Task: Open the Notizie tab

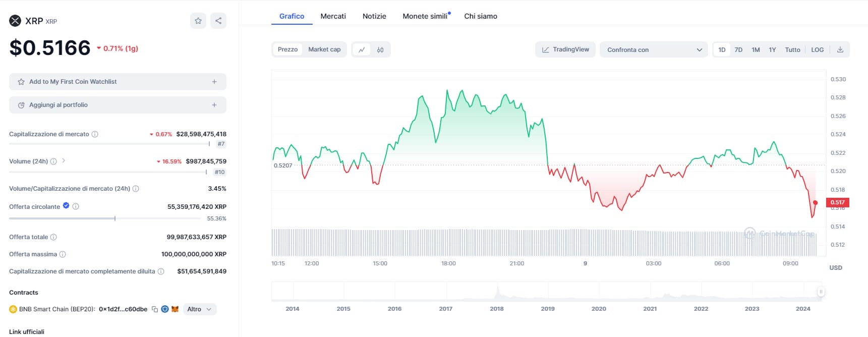Action: point(374,16)
